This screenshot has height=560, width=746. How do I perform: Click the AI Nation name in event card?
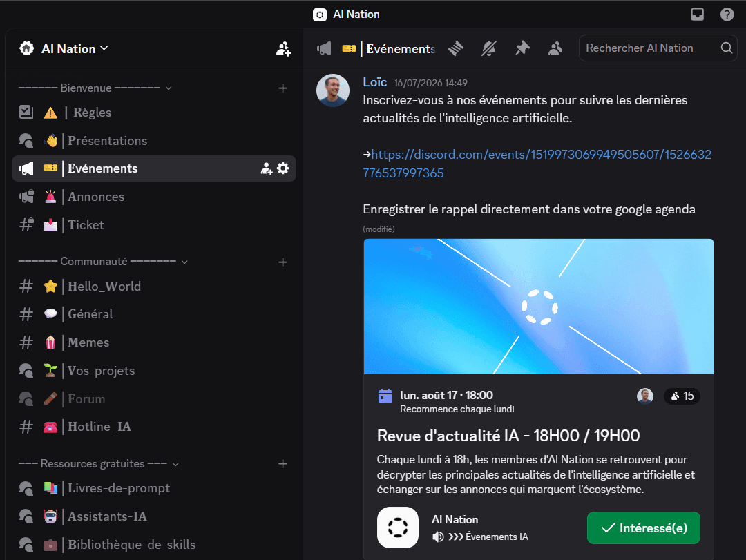455,519
